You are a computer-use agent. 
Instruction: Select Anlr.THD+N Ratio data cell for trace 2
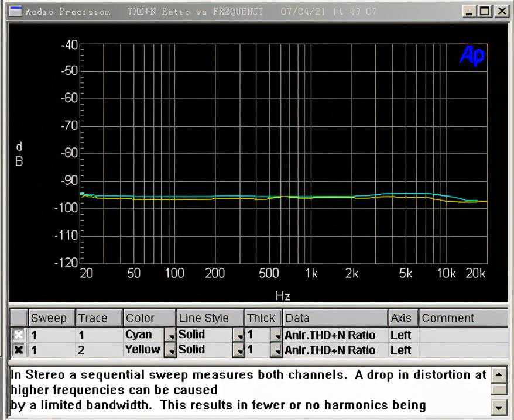(335, 350)
